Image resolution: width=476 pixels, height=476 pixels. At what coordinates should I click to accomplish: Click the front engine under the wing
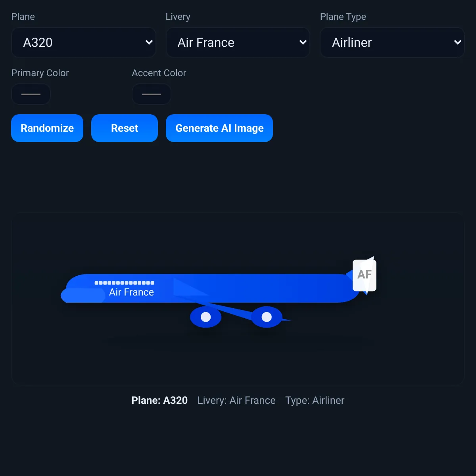click(x=206, y=317)
